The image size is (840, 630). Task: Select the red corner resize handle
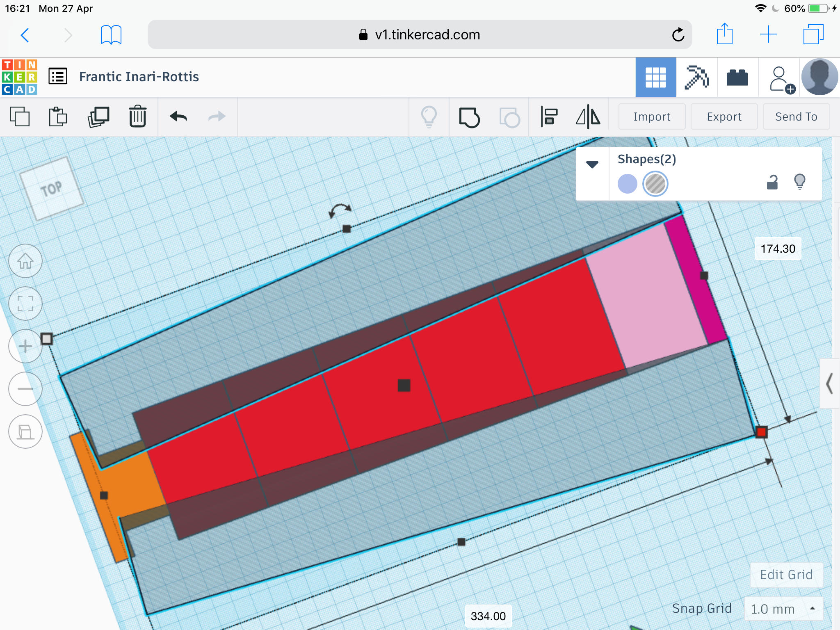(x=762, y=432)
